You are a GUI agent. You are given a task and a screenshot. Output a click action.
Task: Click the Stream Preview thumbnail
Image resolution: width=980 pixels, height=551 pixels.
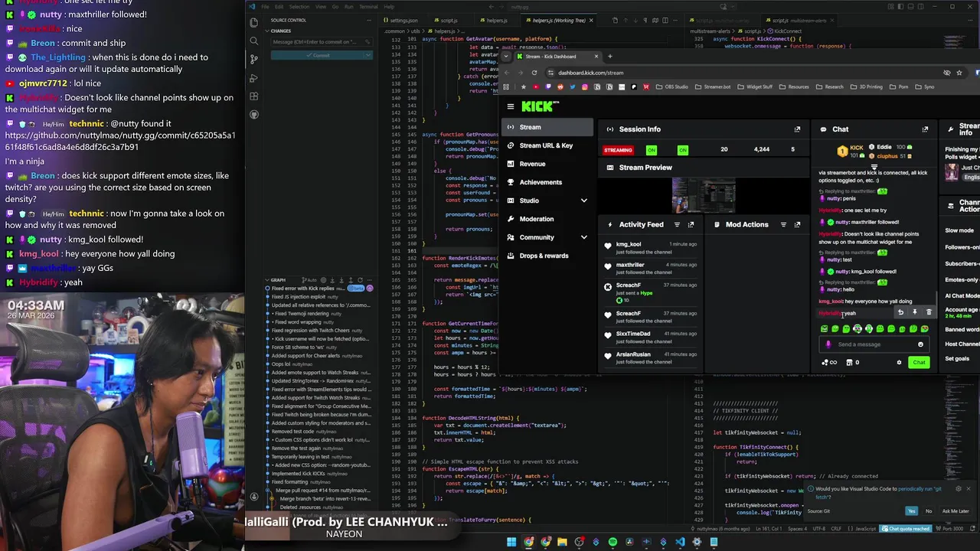(704, 196)
